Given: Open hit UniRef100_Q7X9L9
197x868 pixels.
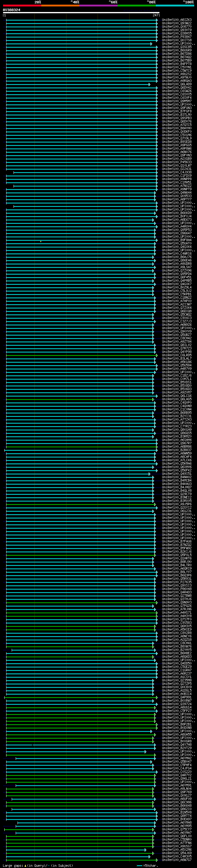Looking at the screenshot, I should click(x=176, y=139).
